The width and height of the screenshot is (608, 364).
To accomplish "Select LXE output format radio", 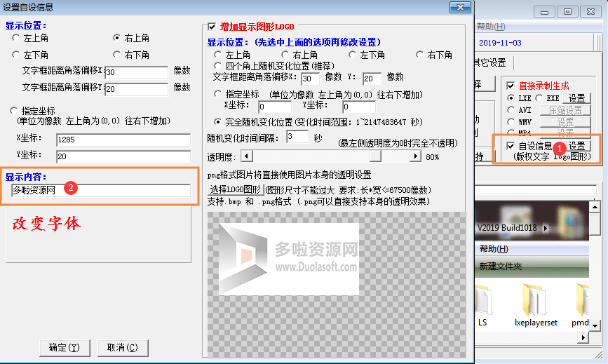I will pyautogui.click(x=511, y=98).
